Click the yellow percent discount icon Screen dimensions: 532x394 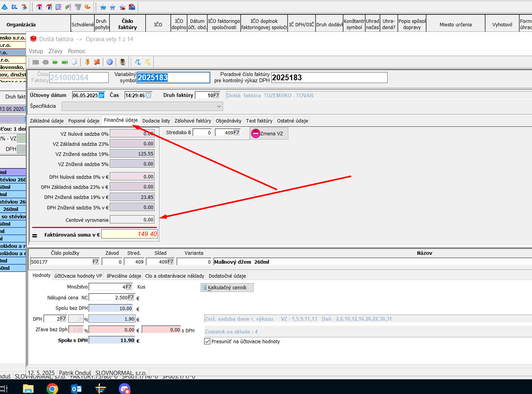pos(147,62)
